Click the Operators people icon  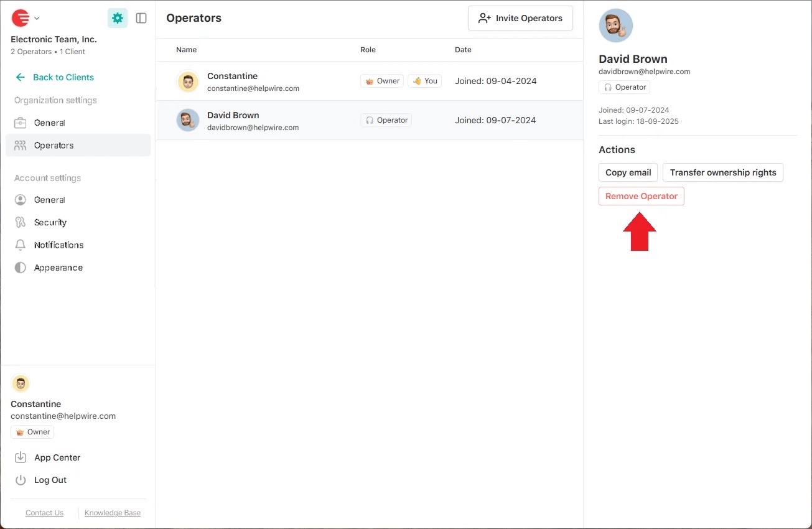point(21,145)
